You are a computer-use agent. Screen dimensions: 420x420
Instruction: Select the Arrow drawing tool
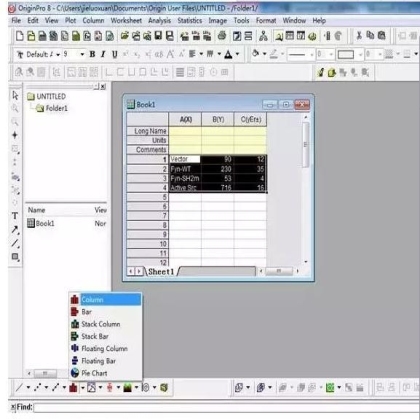tap(15, 230)
